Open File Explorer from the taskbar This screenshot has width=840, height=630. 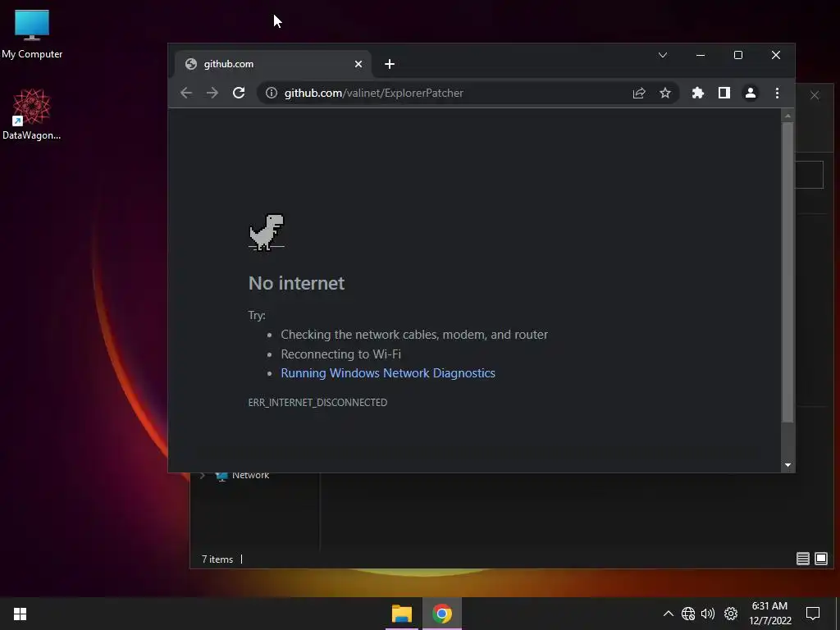click(x=402, y=614)
